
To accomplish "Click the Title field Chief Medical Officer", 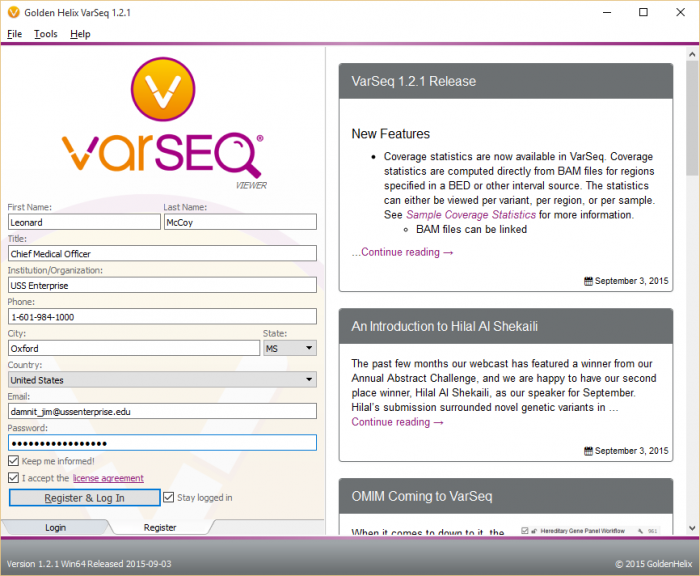I will tap(162, 254).
